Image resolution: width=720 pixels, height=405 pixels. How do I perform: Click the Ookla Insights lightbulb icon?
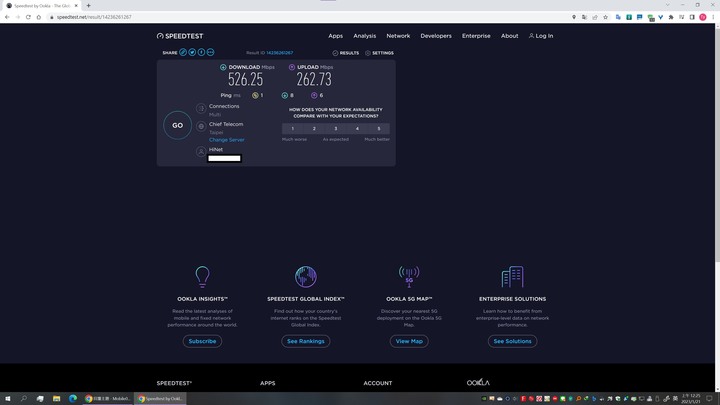pos(202,276)
